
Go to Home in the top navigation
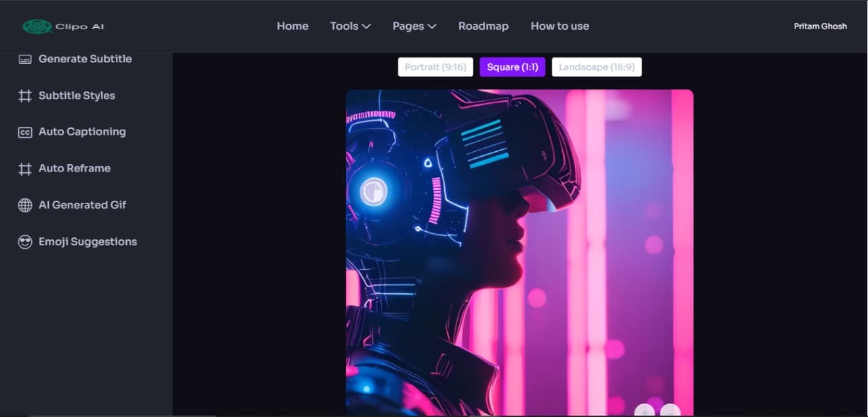coord(292,26)
